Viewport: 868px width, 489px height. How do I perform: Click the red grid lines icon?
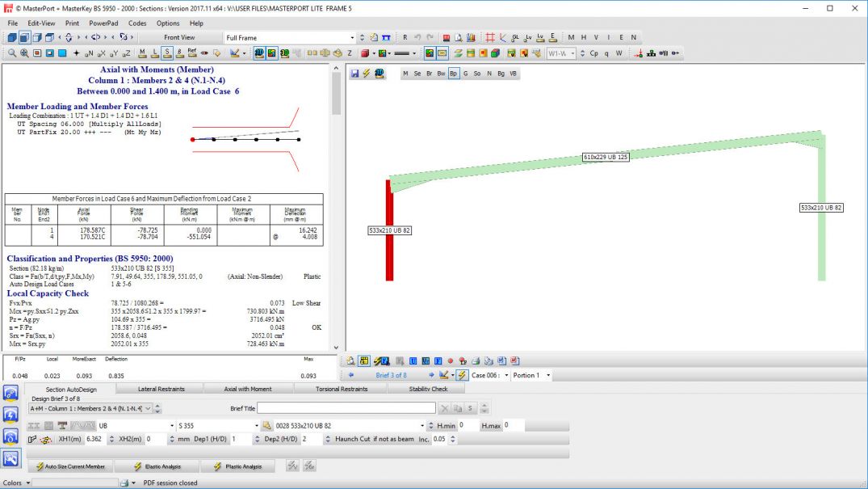pos(490,38)
